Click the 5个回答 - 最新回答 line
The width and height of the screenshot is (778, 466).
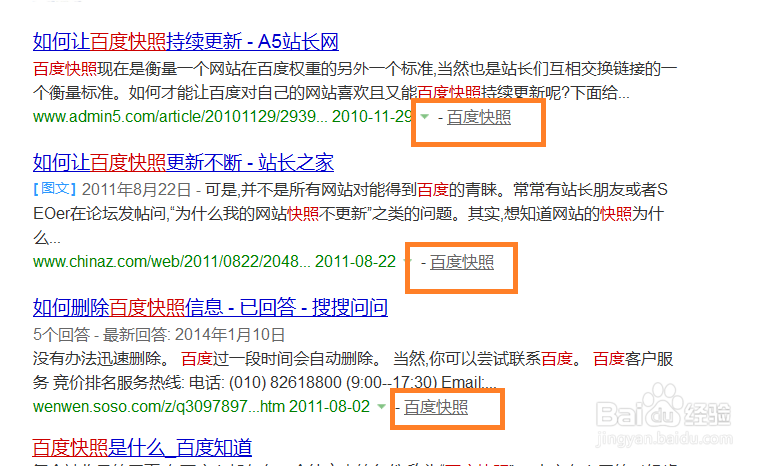[x=159, y=334]
